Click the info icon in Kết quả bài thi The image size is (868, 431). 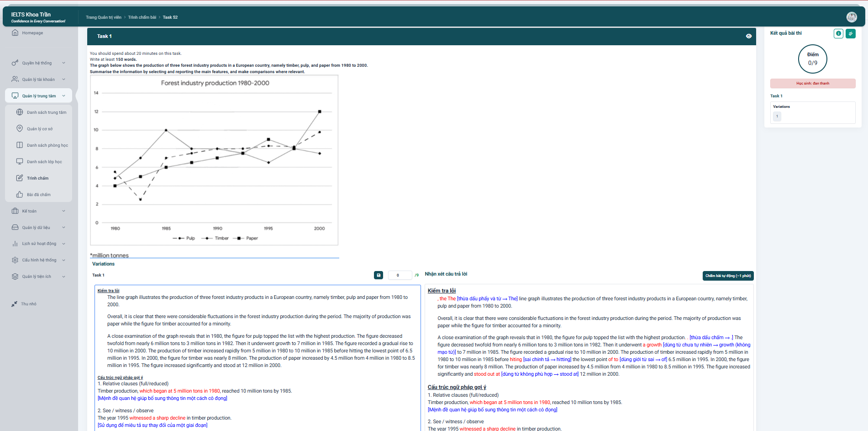click(x=838, y=33)
